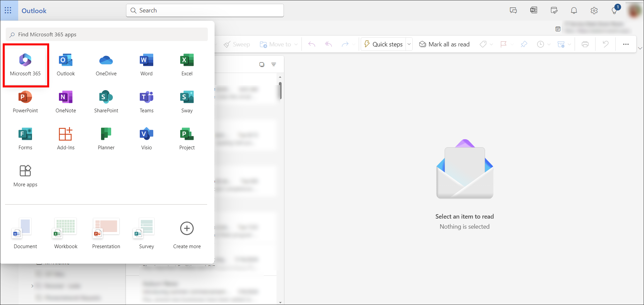Launch the Planner app

click(x=106, y=139)
